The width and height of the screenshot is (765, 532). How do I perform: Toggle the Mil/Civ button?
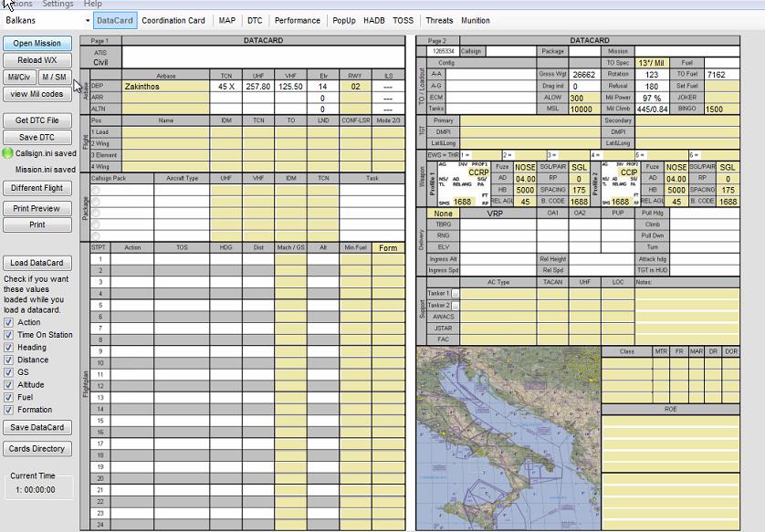(20, 77)
